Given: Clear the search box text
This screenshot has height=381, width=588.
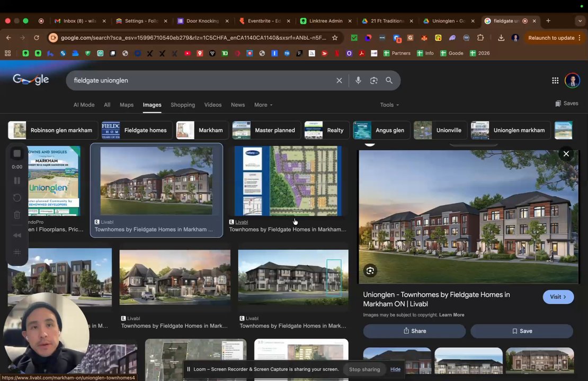Looking at the screenshot, I should point(339,80).
